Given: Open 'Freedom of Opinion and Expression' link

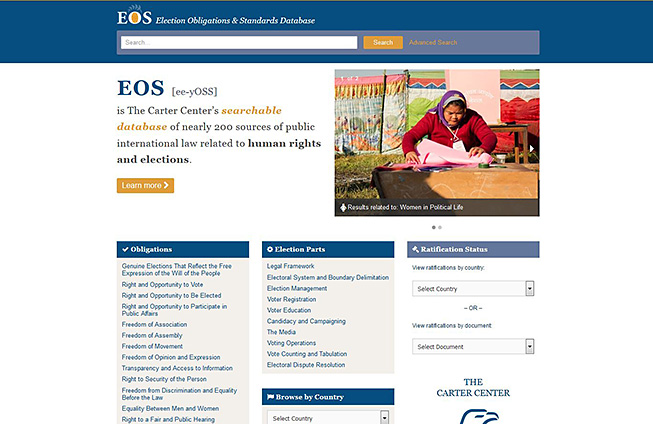Looking at the screenshot, I should coord(171,357).
